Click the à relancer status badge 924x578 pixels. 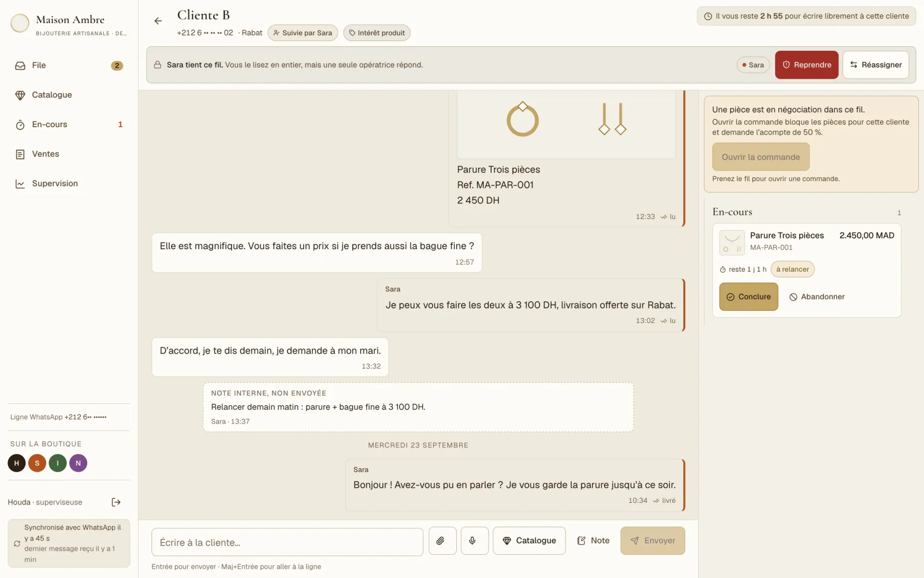(x=792, y=269)
